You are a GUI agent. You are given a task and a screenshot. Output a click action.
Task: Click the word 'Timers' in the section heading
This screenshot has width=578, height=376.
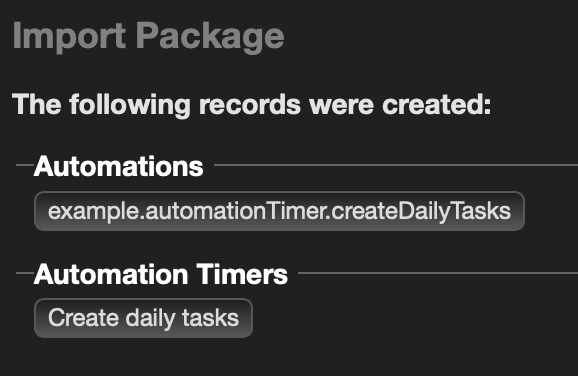coord(242,274)
